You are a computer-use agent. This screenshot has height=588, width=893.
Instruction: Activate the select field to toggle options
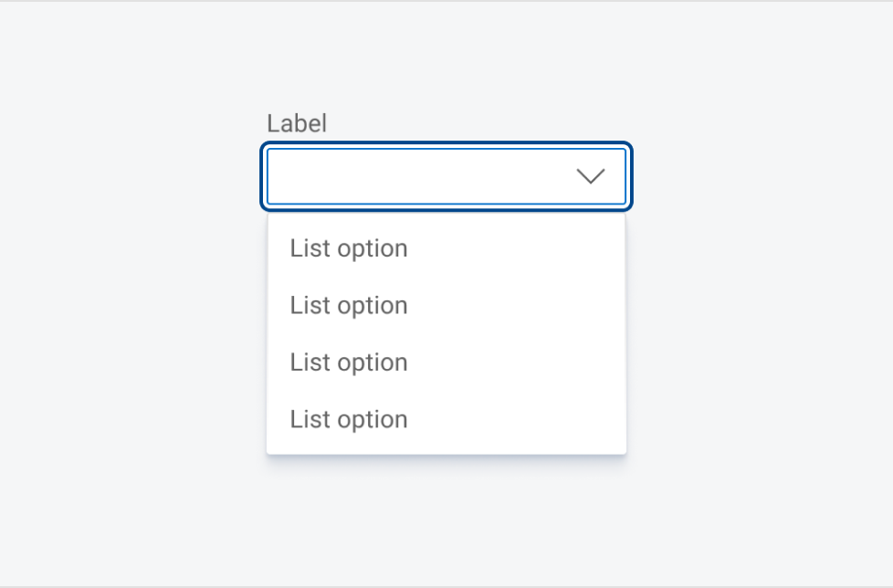[447, 176]
